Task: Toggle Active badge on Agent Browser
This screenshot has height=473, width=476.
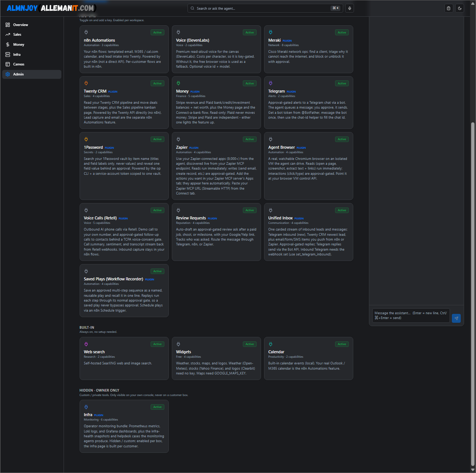Action: click(342, 139)
